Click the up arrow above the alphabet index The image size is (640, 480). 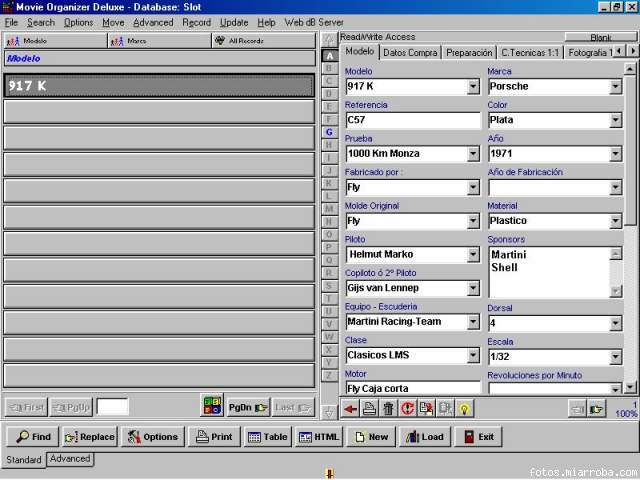pyautogui.click(x=329, y=40)
